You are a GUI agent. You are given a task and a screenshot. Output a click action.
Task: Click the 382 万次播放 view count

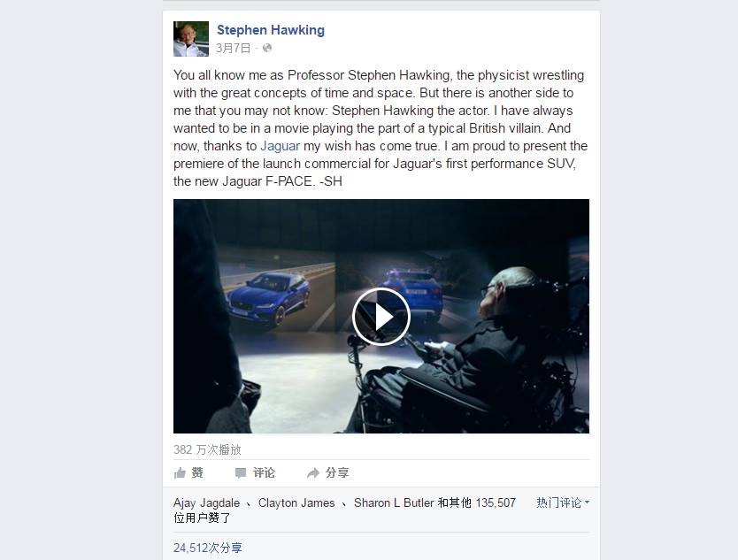click(207, 450)
